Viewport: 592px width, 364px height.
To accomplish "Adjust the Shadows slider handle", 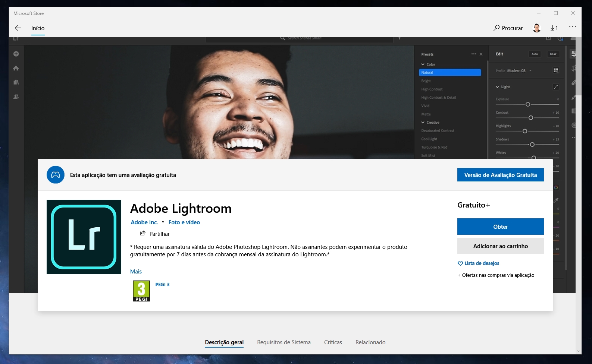I will coord(532,145).
